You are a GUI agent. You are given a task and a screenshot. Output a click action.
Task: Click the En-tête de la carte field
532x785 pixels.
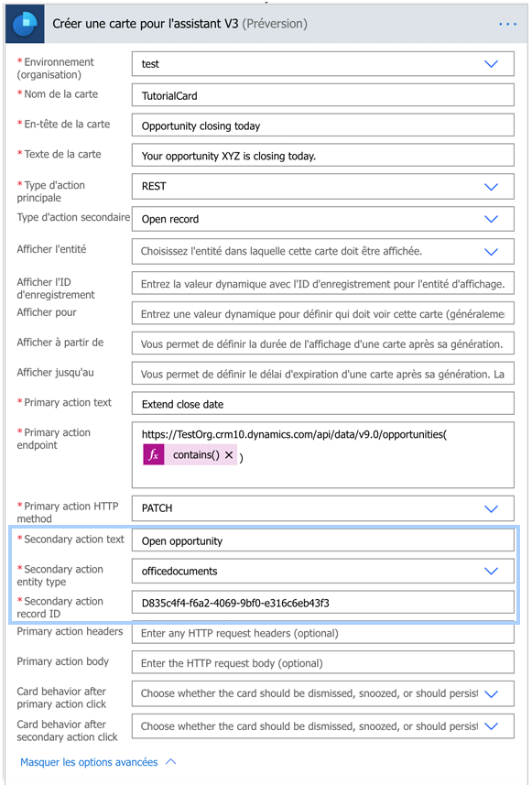tap(323, 125)
